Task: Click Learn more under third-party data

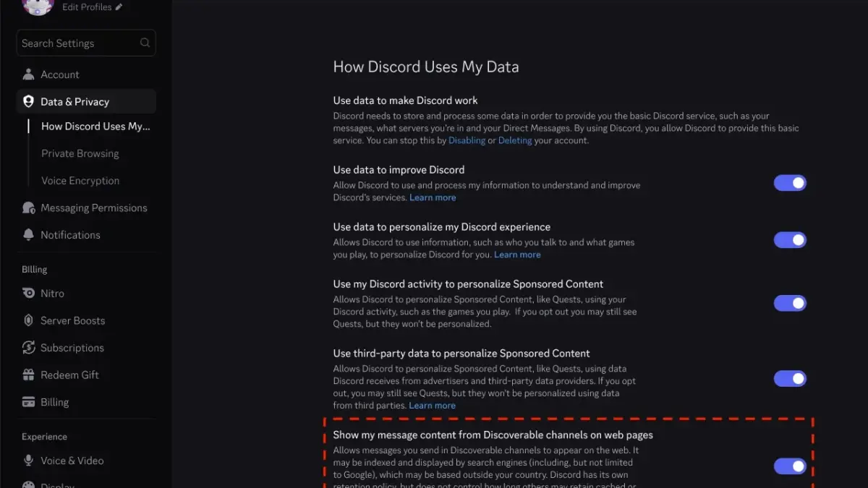Action: 432,406
